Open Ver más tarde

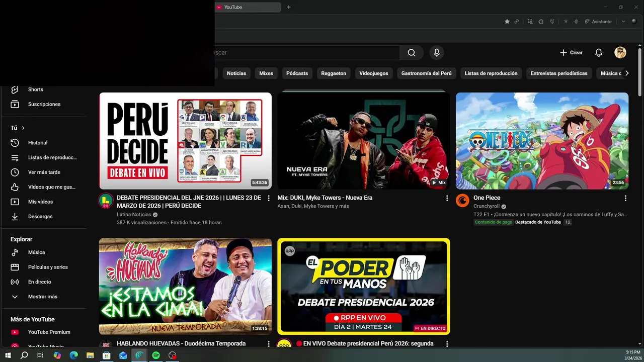coord(44,172)
